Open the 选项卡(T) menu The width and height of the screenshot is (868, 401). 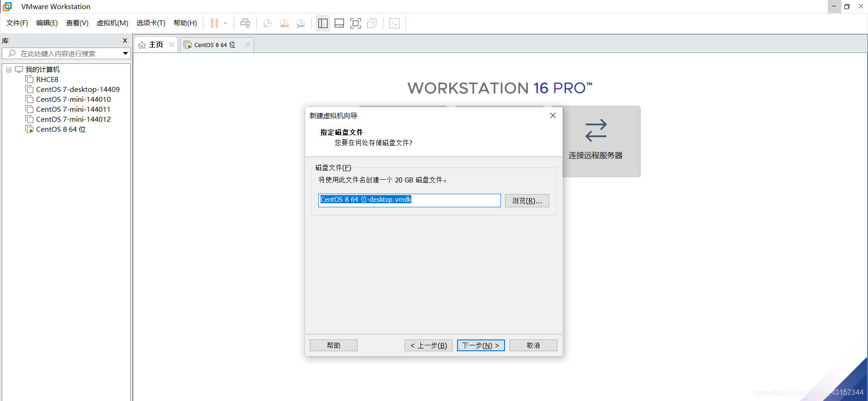coord(151,23)
